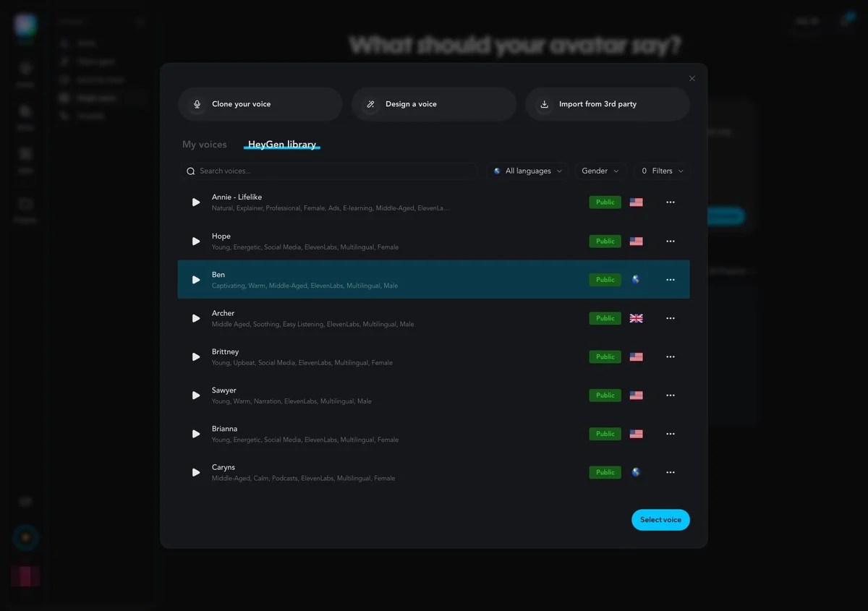Focus the Search voices input field
The width and height of the screenshot is (868, 611).
(x=329, y=171)
